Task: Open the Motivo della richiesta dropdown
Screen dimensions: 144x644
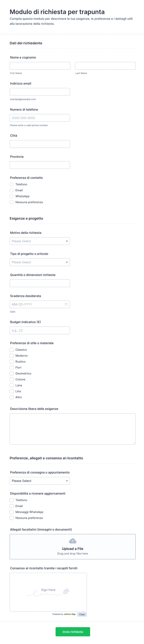Action: [x=40, y=241]
